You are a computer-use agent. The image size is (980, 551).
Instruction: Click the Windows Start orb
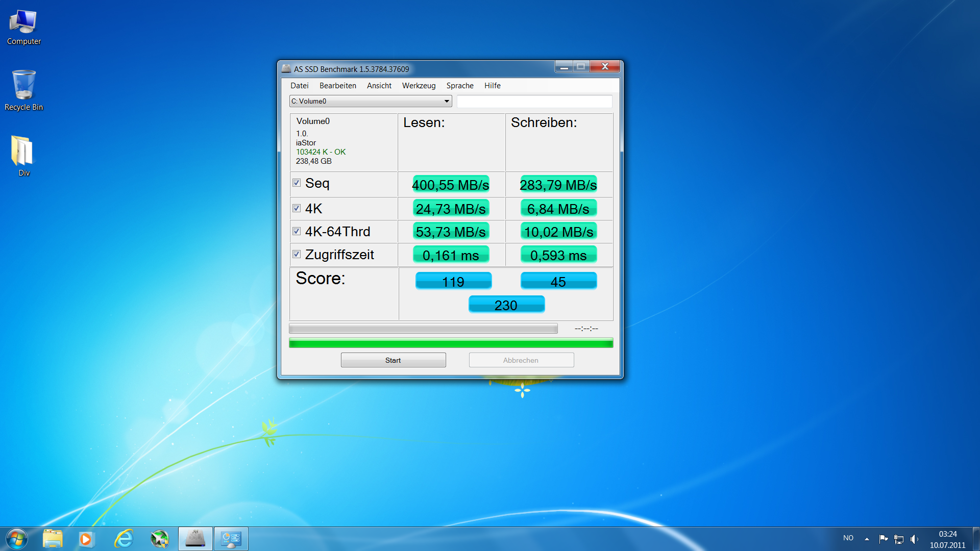coord(16,539)
